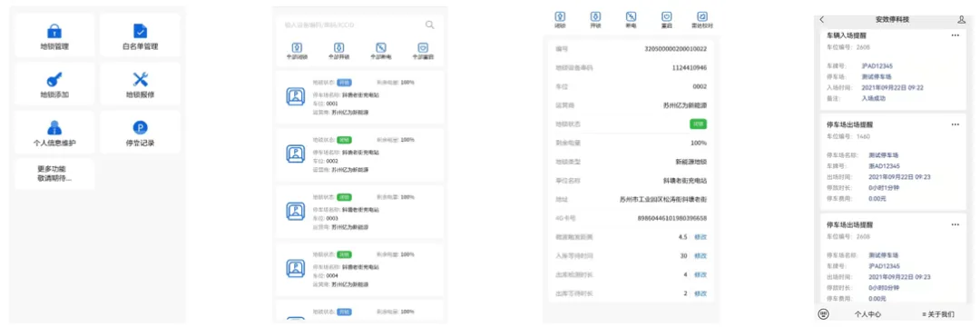Open 地锁添加 tile with the key icon
Screen dimensions: 980x327
[x=54, y=84]
